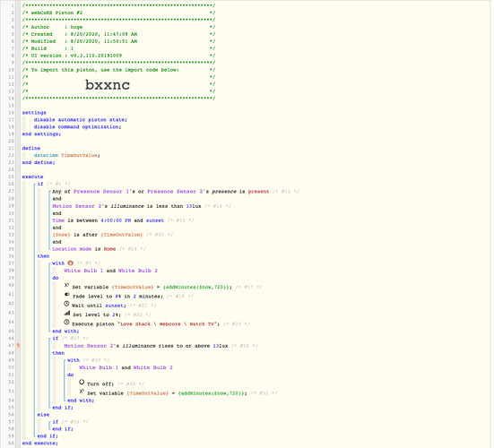Viewport: 494px width, 448px height.
Task: Click the level bars icon before Set level
Action: point(66,313)
